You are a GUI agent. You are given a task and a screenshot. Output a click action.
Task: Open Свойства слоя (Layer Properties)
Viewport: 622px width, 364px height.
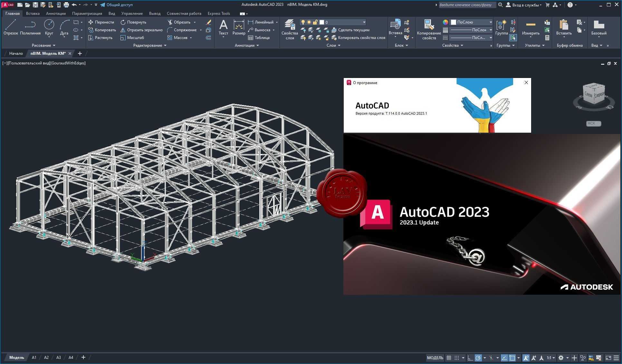(290, 29)
